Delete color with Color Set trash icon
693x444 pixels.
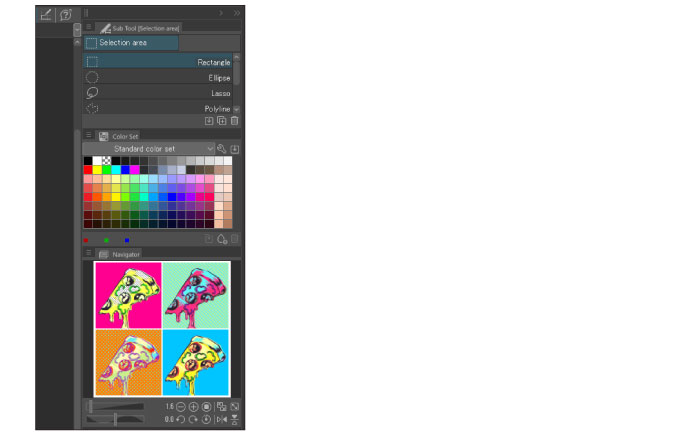click(235, 239)
